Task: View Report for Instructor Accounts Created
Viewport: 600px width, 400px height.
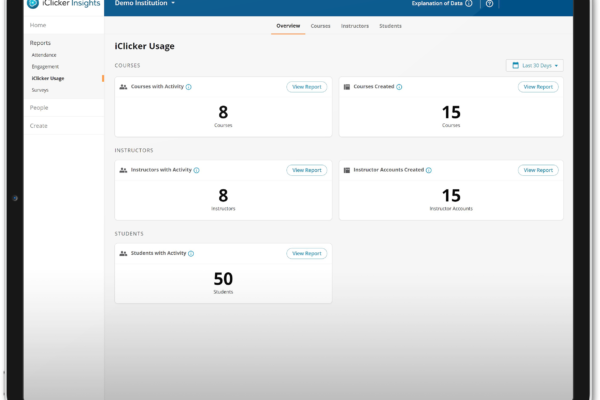Action: pos(538,170)
